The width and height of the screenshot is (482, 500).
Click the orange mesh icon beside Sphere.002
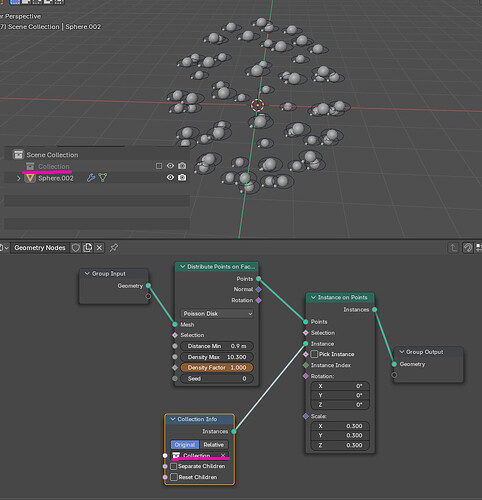(x=30, y=178)
